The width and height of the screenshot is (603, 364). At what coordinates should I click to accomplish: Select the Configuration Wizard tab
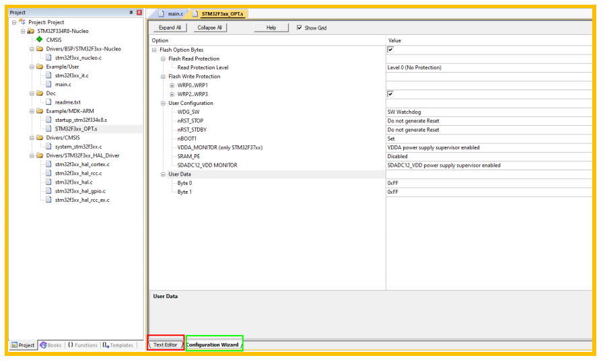coord(214,344)
